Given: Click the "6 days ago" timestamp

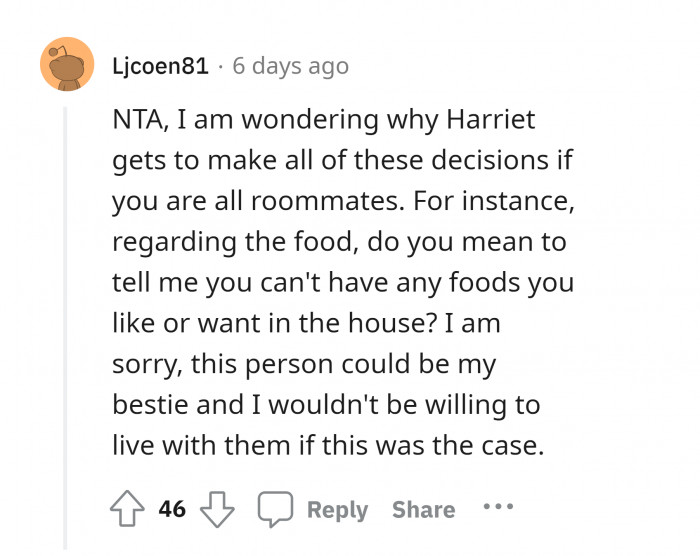Looking at the screenshot, I should point(290,67).
